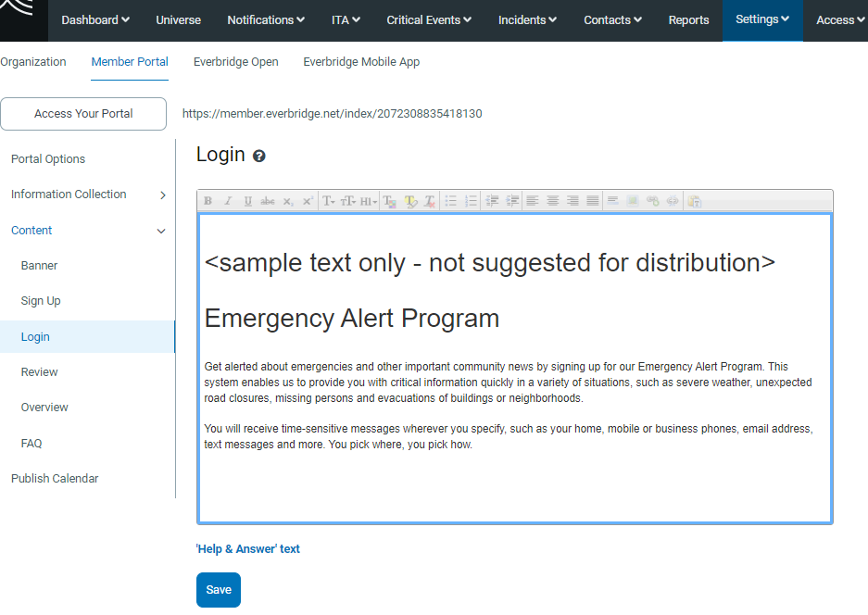Open the font family dropdown
The height and width of the screenshot is (615, 868).
pyautogui.click(x=329, y=201)
